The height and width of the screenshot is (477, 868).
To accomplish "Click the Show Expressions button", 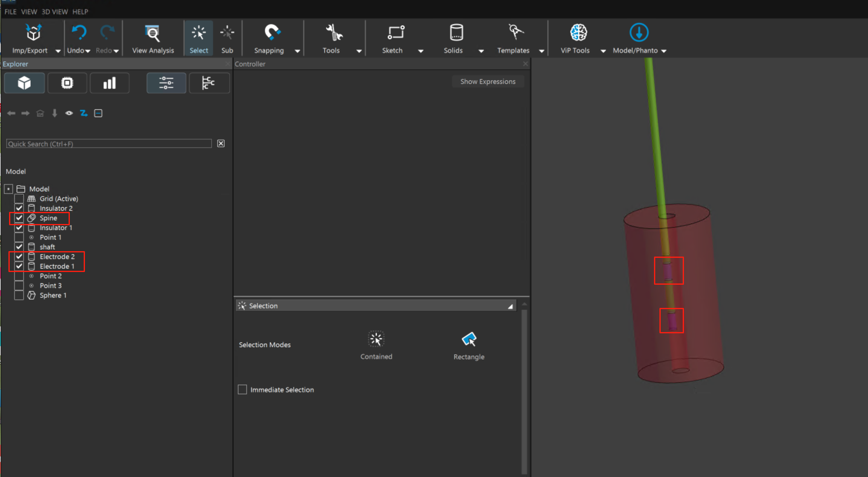I will 487,82.
